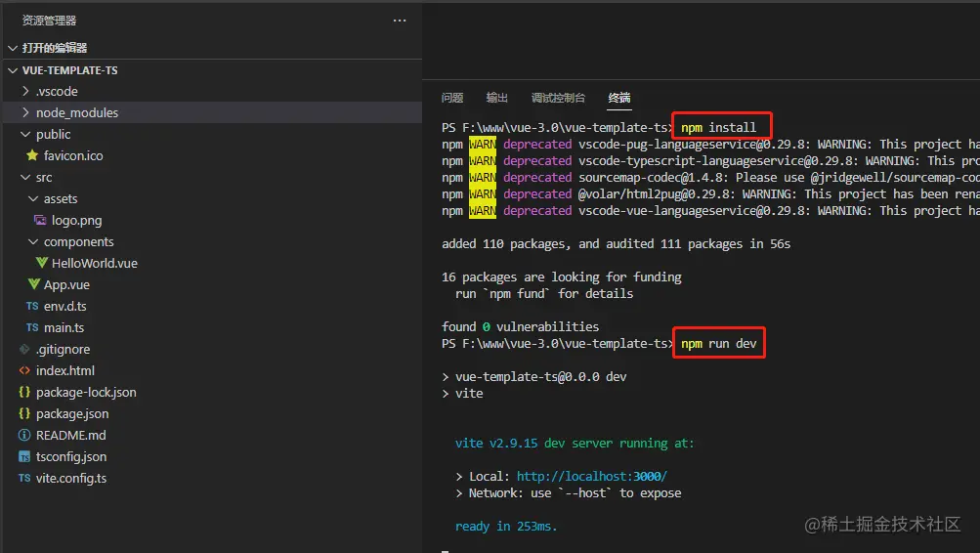
Task: Click the tsconfig.json file icon
Action: click(x=24, y=457)
